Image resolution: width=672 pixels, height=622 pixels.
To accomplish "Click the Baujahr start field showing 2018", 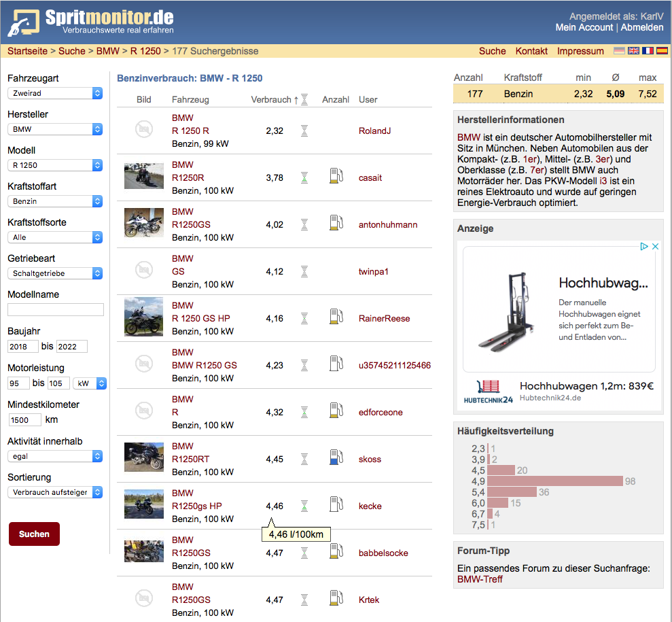I will tap(22, 347).
